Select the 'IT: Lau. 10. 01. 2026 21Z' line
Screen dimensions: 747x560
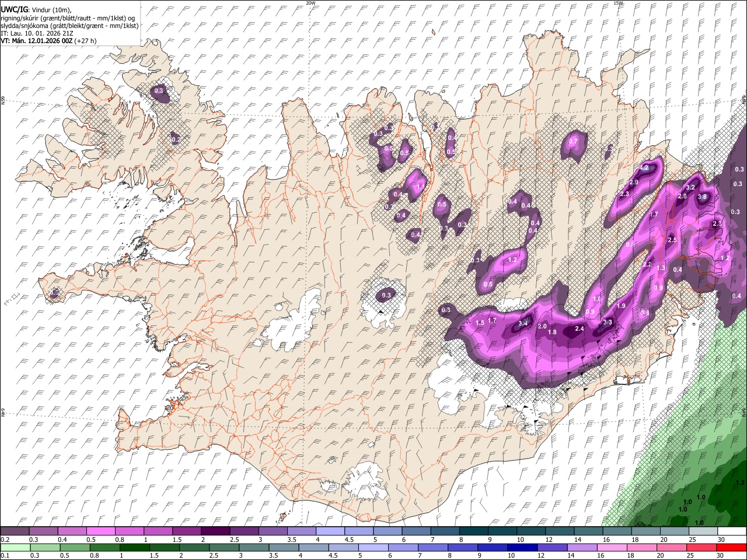click(x=37, y=33)
